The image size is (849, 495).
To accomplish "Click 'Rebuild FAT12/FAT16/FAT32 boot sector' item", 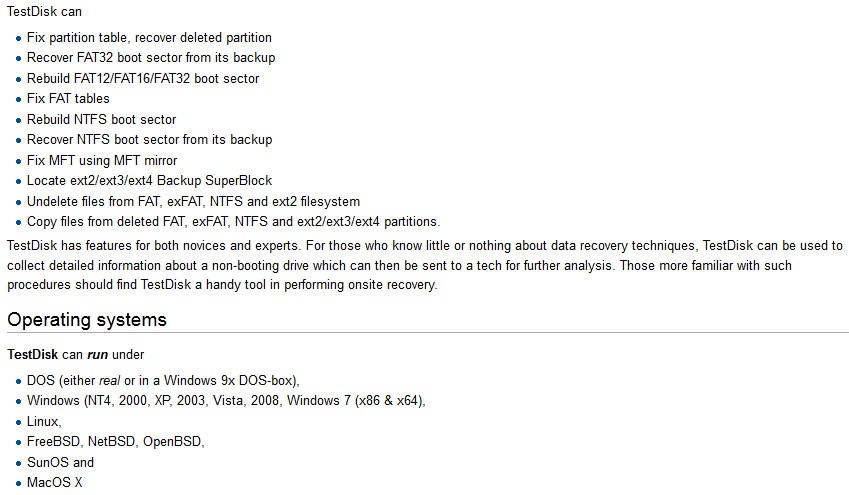I will coord(143,78).
